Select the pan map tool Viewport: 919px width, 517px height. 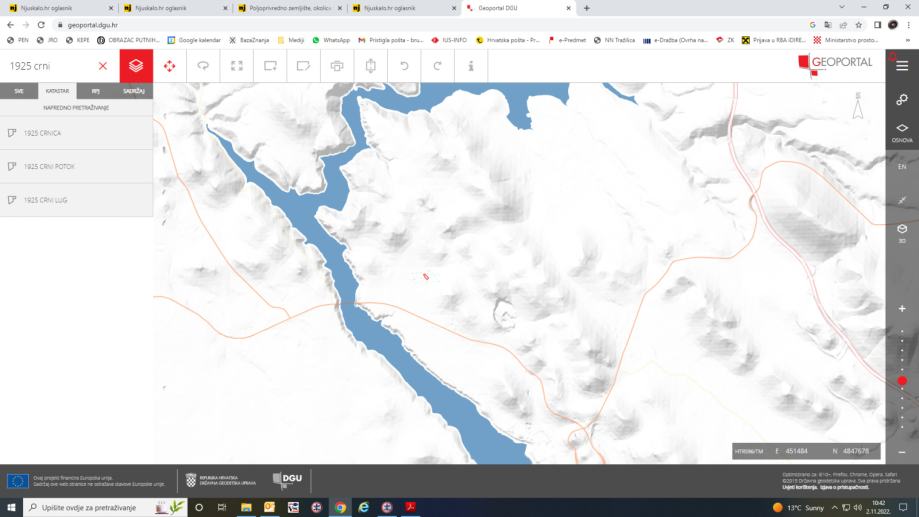tap(169, 66)
